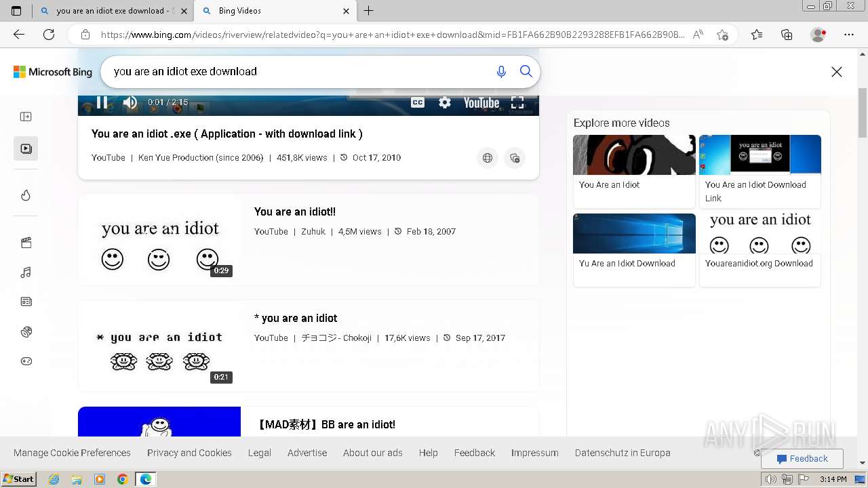Image resolution: width=868 pixels, height=488 pixels.
Task: Switch to the first search results tab
Action: [112, 11]
